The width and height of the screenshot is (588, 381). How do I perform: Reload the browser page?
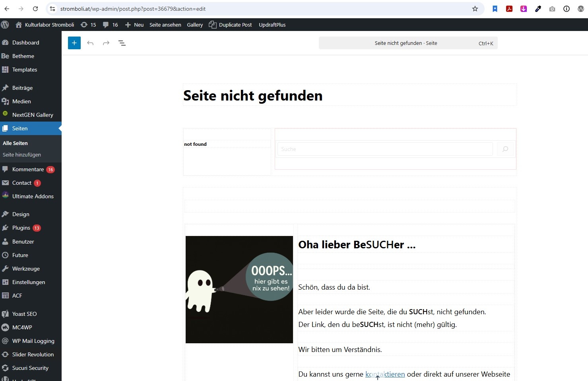[35, 9]
